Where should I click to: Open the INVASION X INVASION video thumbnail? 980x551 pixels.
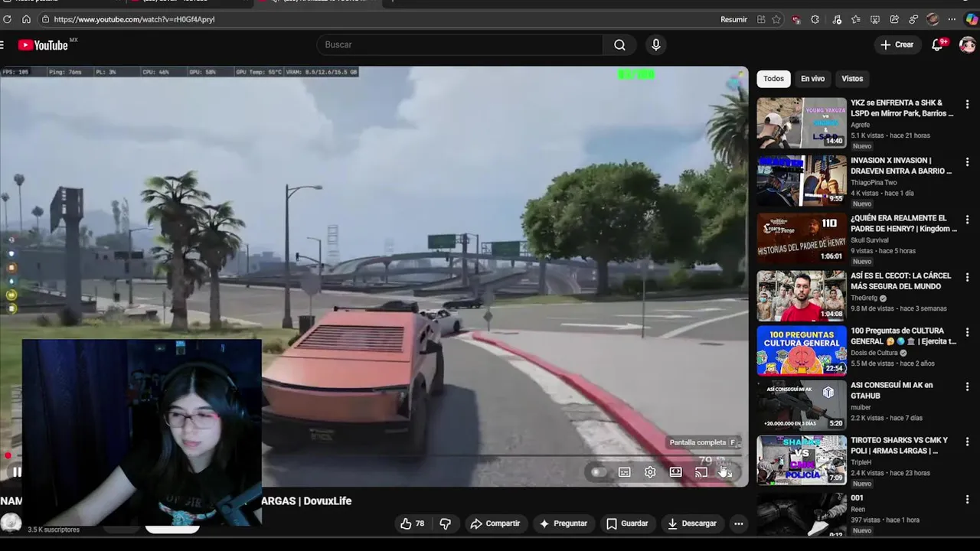click(x=802, y=181)
